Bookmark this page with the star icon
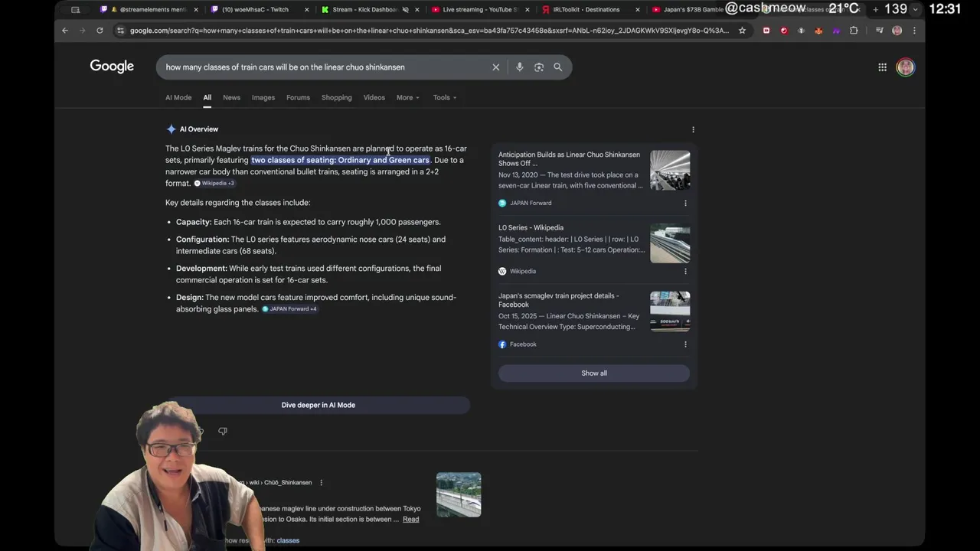Image resolution: width=980 pixels, height=551 pixels. [x=742, y=31]
